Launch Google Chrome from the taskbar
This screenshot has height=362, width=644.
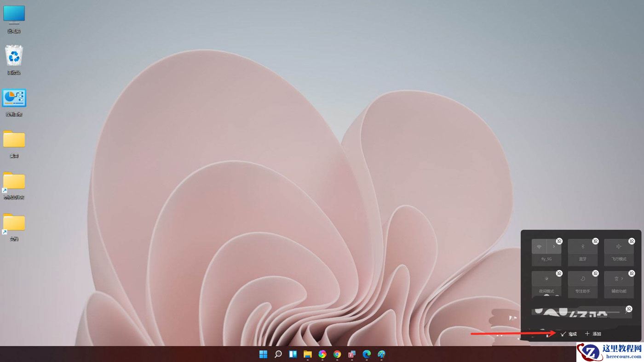(336, 354)
